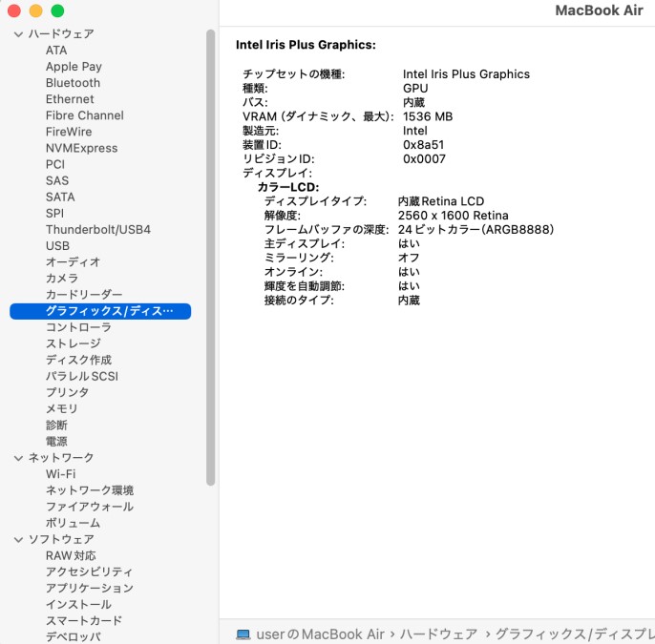Click the resolution 2560 x 1600 Retina
The image size is (655, 644).
click(x=453, y=216)
